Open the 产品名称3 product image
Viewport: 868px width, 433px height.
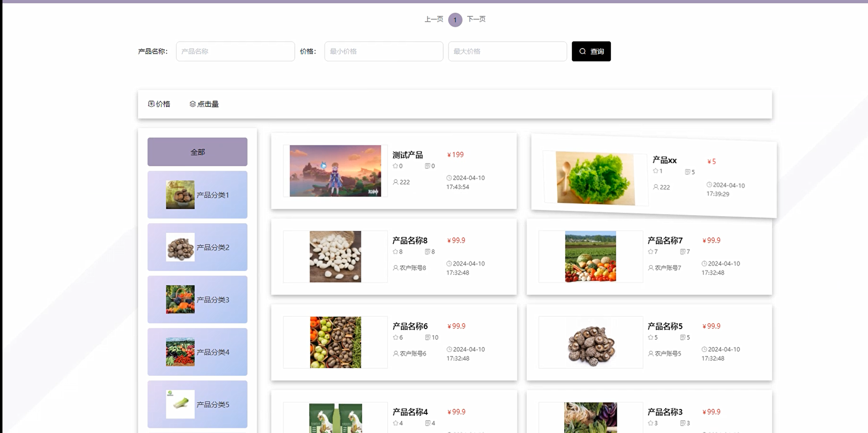[x=590, y=417]
